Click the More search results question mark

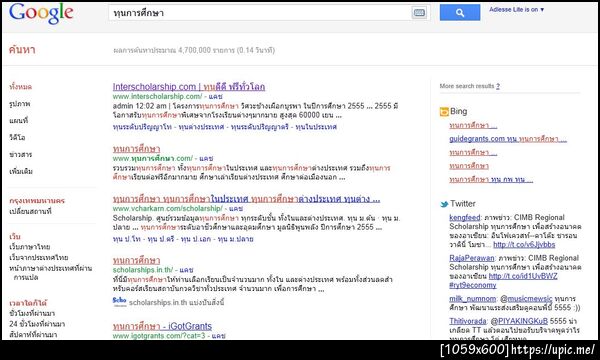[x=498, y=86]
